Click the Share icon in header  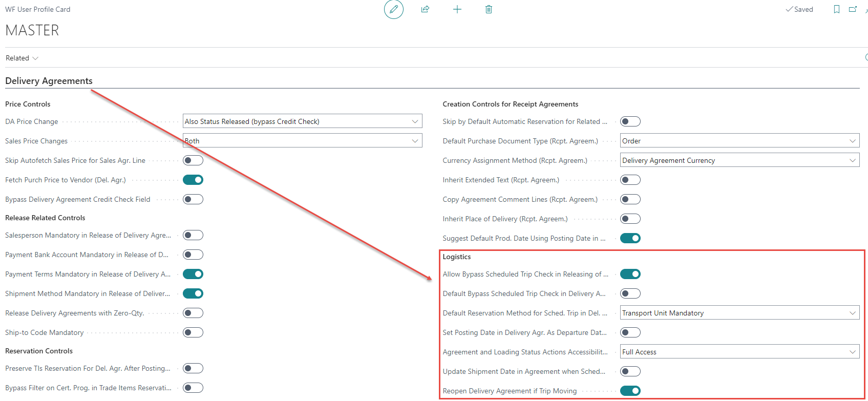coord(425,9)
